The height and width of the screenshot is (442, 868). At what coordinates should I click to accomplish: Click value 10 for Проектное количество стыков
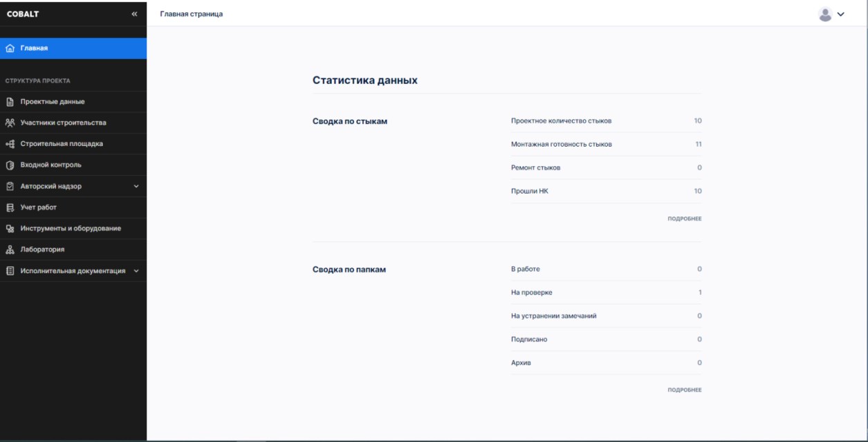[698, 121]
